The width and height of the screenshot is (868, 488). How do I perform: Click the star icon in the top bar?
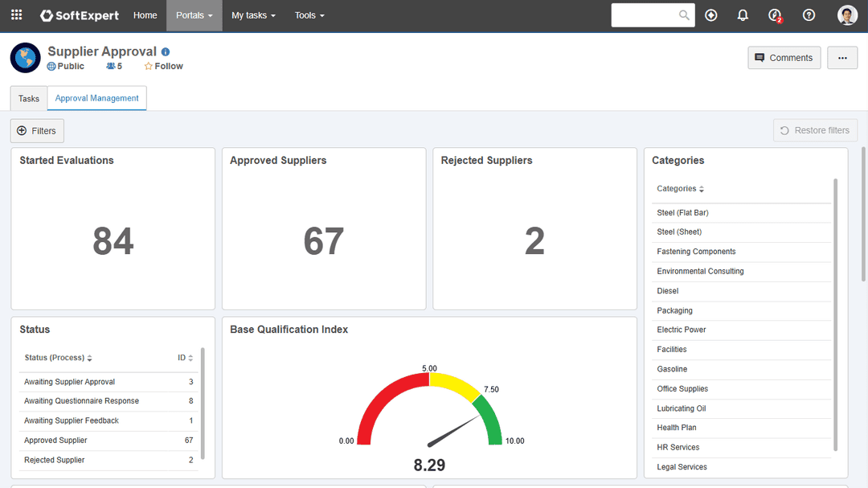pyautogui.click(x=710, y=15)
